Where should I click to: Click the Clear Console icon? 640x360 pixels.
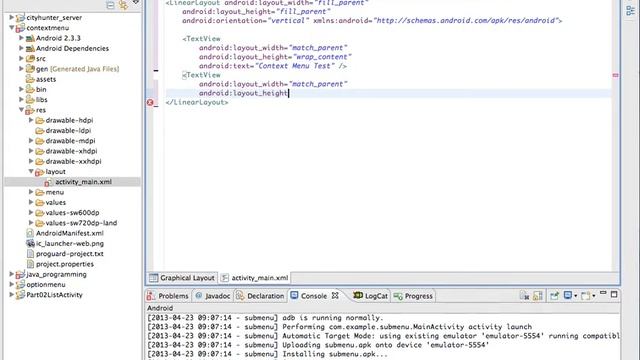(x=524, y=296)
